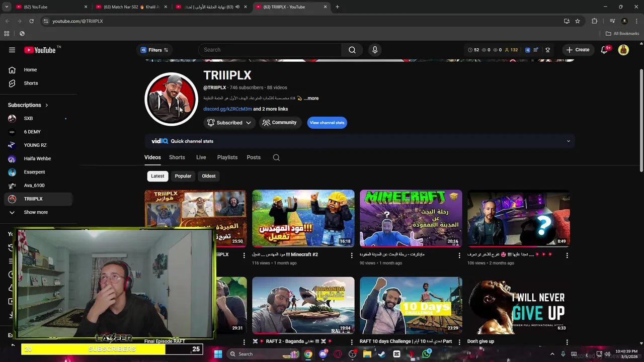Click the search magnifier button
Image resolution: width=644 pixels, height=362 pixels.
352,50
